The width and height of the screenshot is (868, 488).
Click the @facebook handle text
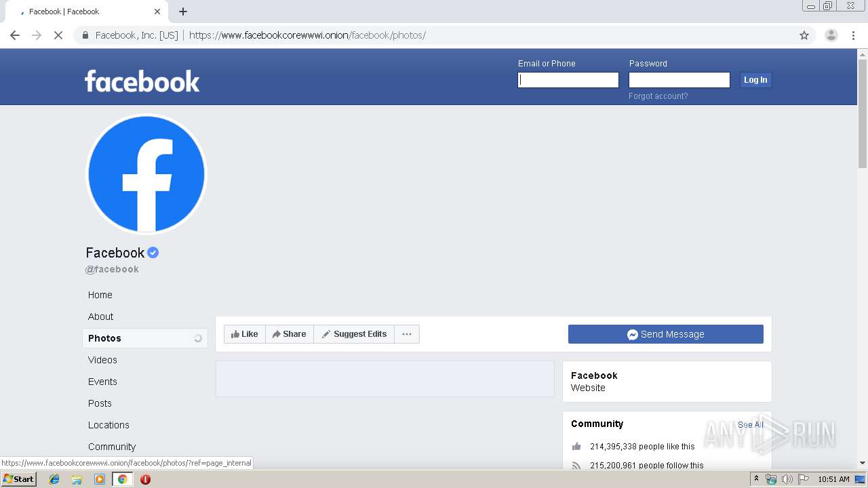[x=112, y=269]
